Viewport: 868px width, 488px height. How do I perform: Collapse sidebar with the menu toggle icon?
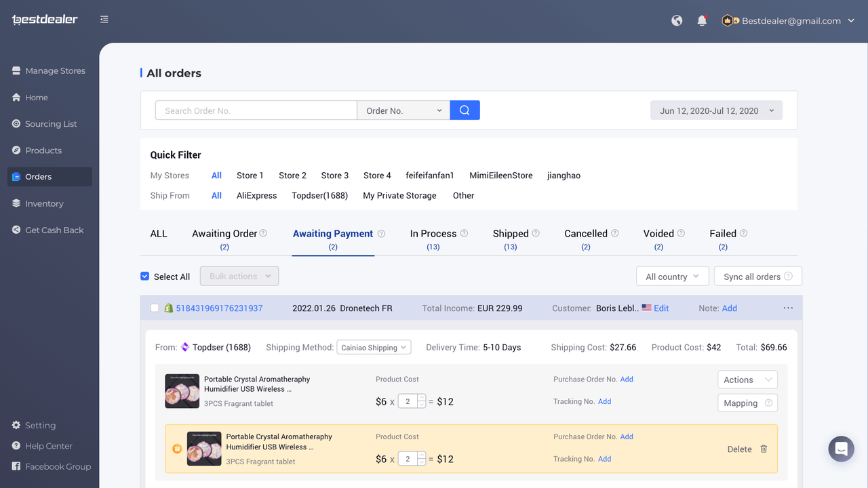(x=104, y=20)
